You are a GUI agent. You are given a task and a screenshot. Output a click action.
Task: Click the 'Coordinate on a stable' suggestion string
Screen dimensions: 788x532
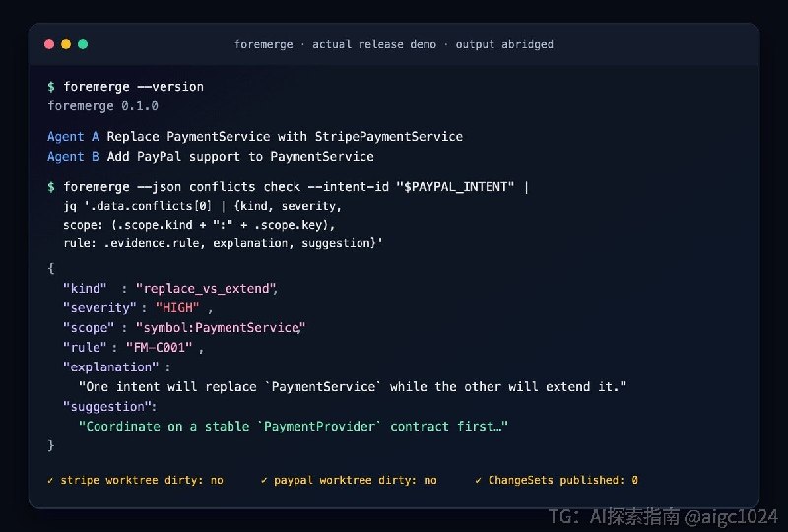[x=293, y=427]
